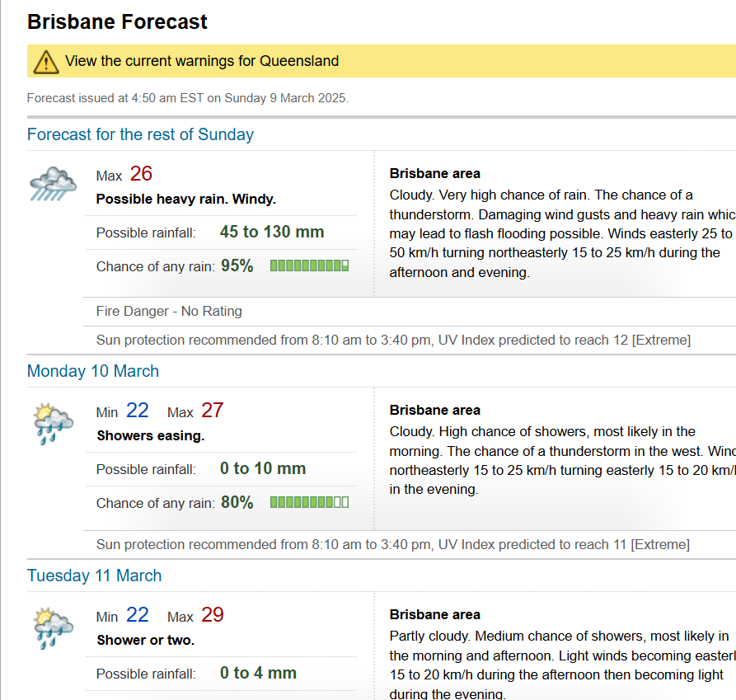The image size is (736, 700).
Task: Click the Forecast for the rest of Sunday heading
Action: point(140,134)
